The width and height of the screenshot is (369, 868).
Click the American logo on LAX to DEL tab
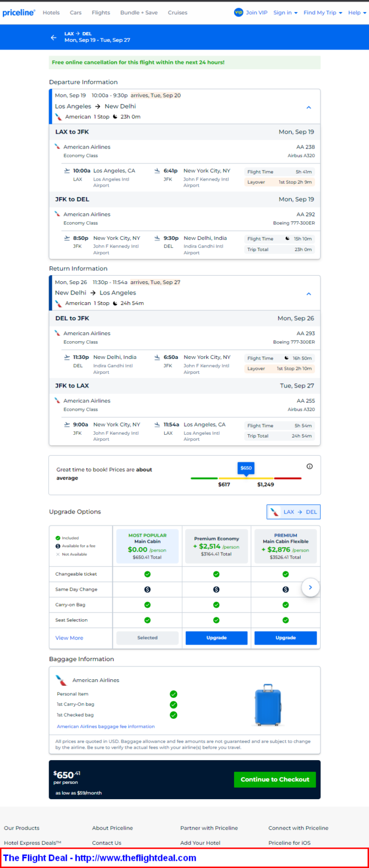coord(274,512)
